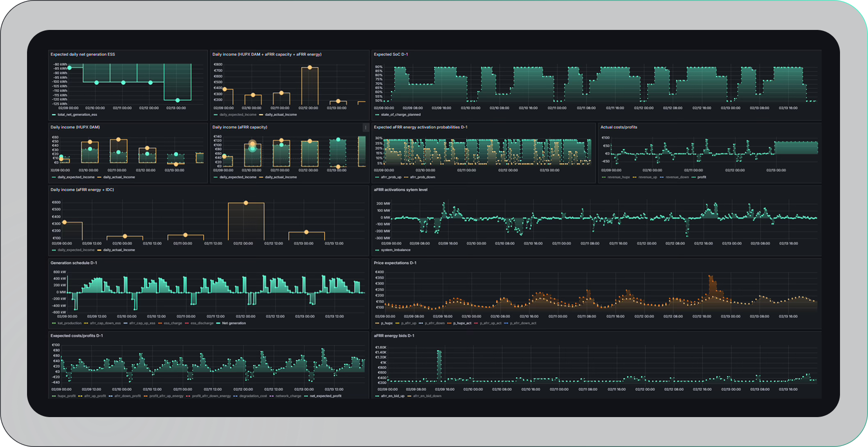
Task: Select p_hupx_act in the Price expectations legend
Action: click(462, 323)
